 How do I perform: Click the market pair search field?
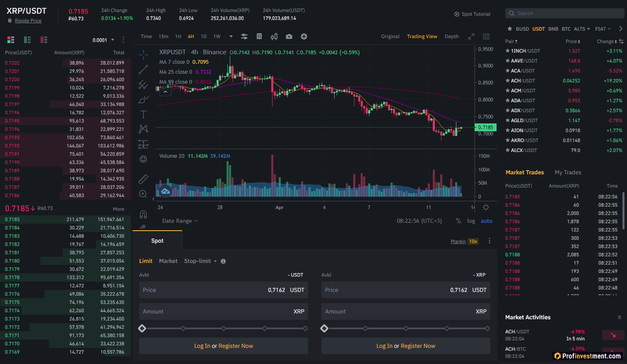[x=564, y=13]
